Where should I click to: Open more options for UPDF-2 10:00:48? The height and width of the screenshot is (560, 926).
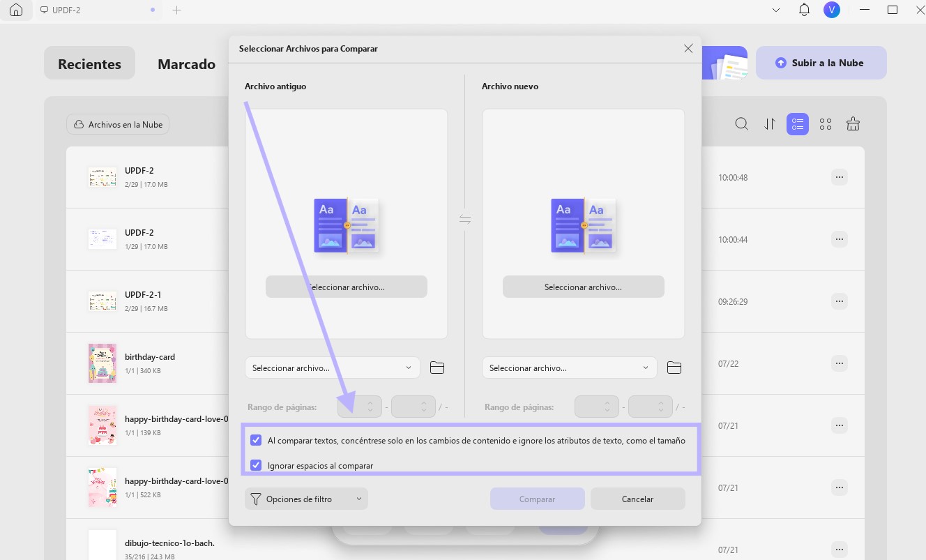[x=840, y=177]
